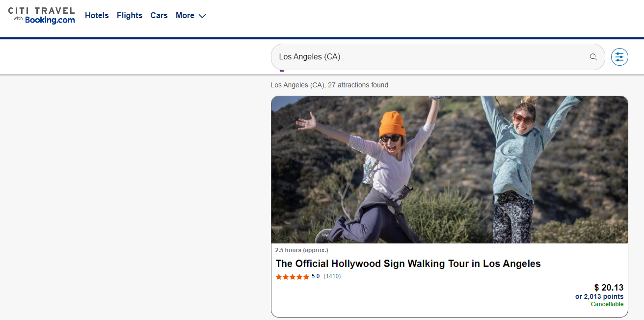Open the Hotels page
The width and height of the screenshot is (644, 320).
(x=97, y=15)
